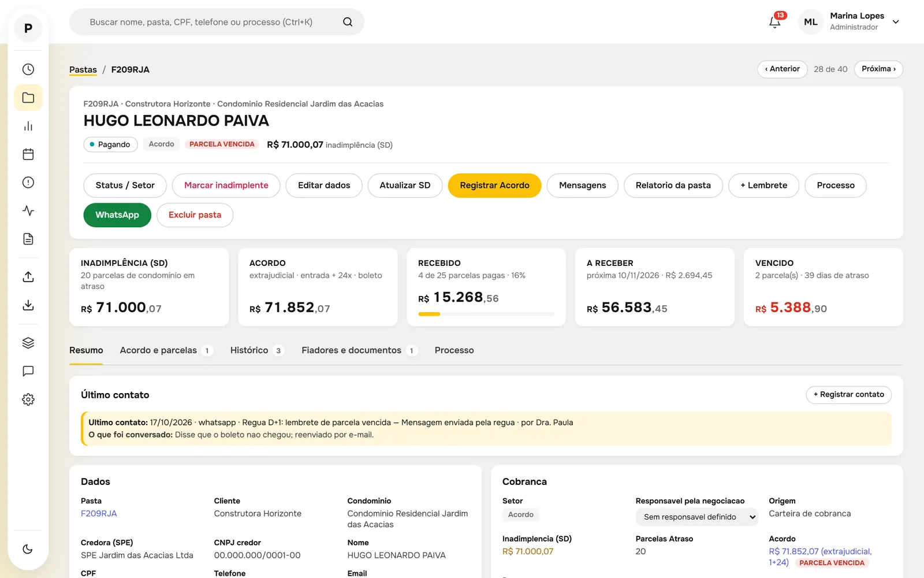Image resolution: width=924 pixels, height=578 pixels.
Task: Open the settings gear icon in sidebar
Action: pos(28,399)
